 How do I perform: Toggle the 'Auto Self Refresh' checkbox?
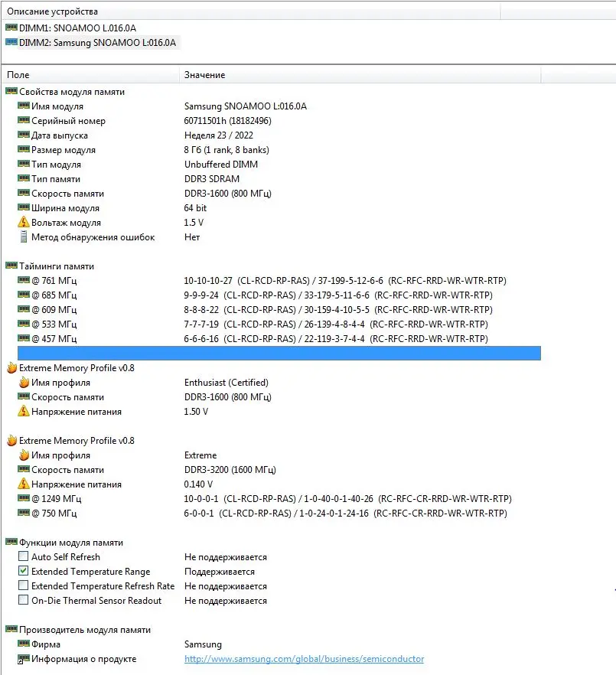coord(24,556)
